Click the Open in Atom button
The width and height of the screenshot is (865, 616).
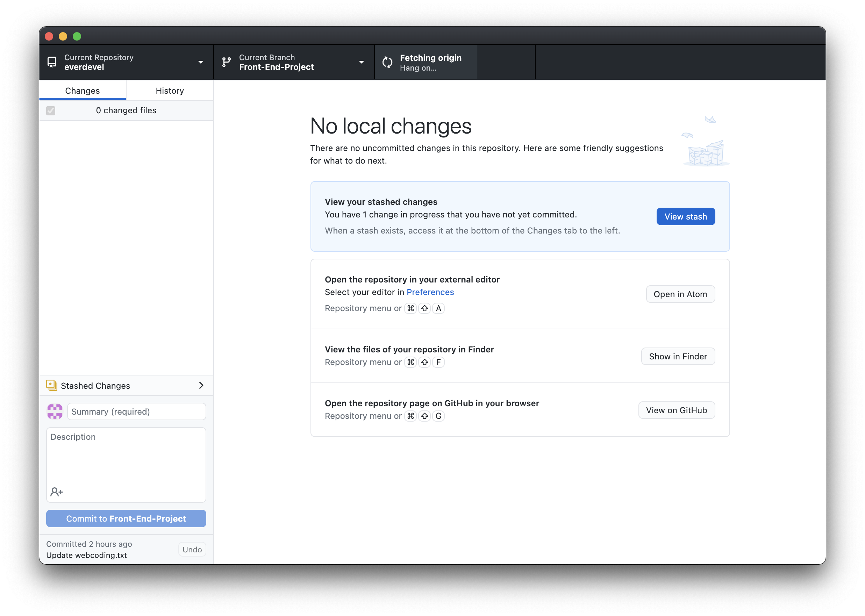(x=680, y=293)
